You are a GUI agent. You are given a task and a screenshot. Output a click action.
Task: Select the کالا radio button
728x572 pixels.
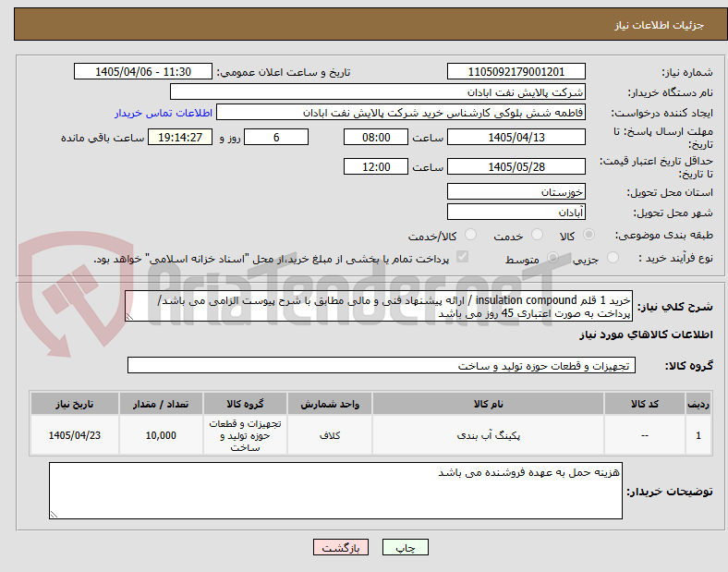coord(588,235)
